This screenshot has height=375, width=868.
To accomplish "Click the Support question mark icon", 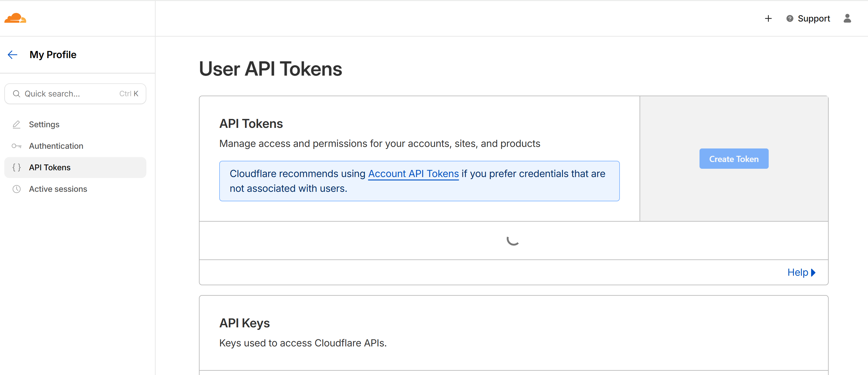I will [790, 18].
